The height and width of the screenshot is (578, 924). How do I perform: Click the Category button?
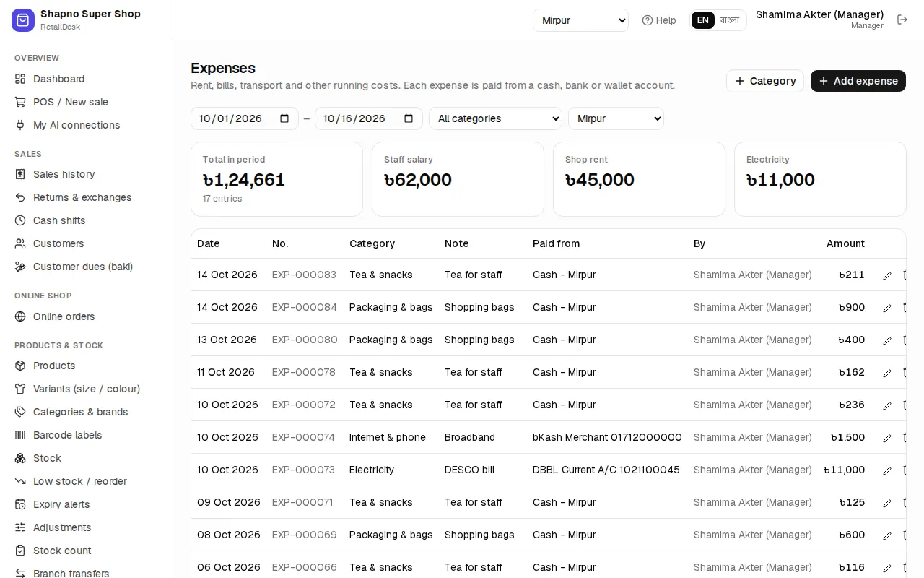click(765, 81)
